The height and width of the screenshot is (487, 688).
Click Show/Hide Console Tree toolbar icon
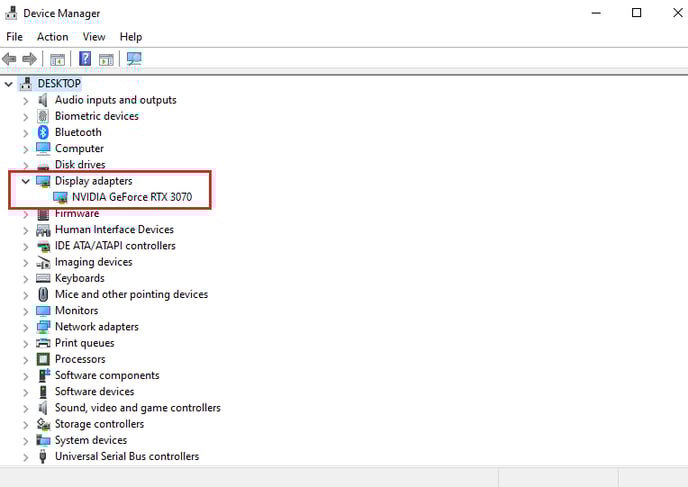58,59
